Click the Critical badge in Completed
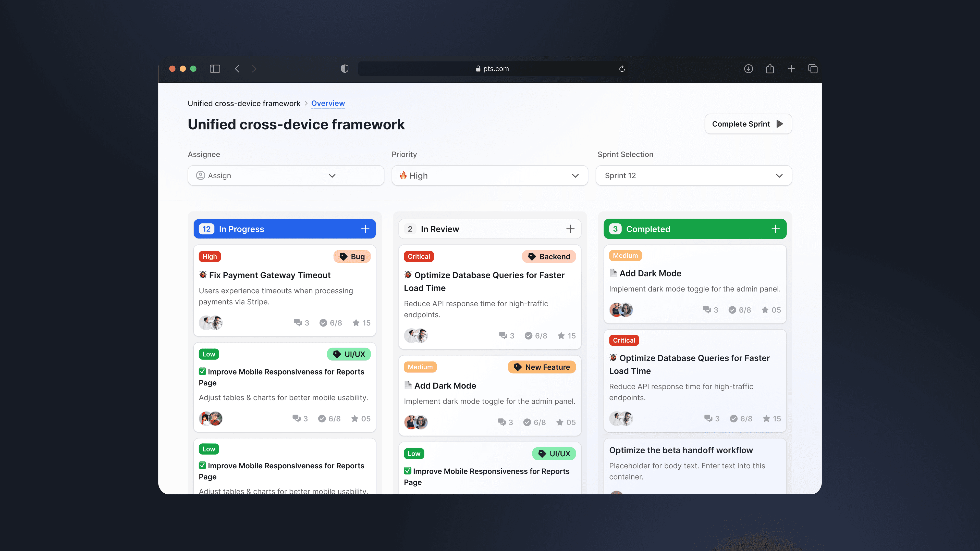 (624, 340)
